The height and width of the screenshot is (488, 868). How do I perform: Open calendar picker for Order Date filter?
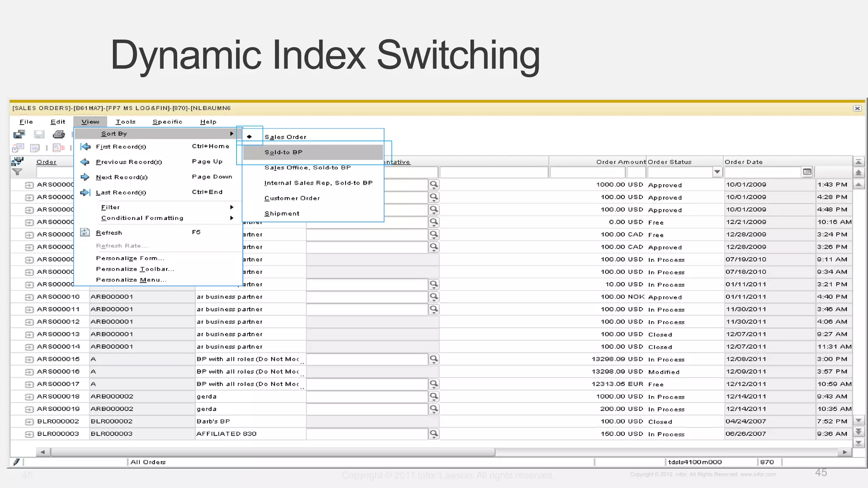[x=807, y=172]
